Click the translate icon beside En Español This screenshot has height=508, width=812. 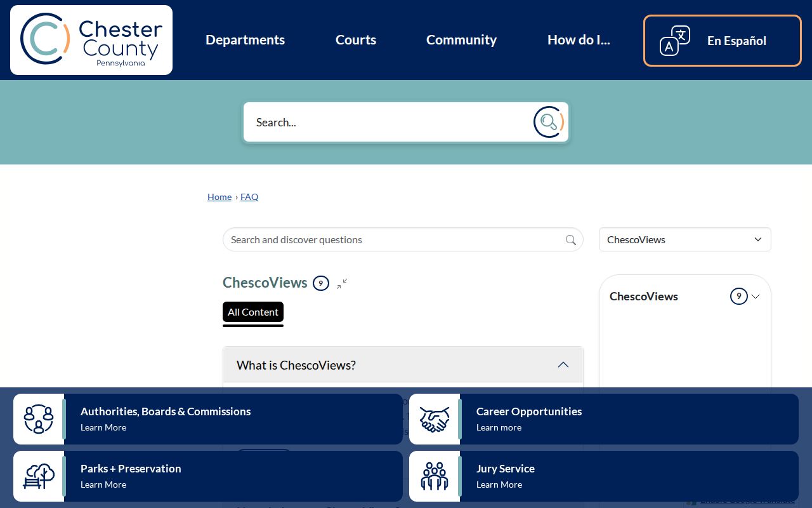pos(675,41)
